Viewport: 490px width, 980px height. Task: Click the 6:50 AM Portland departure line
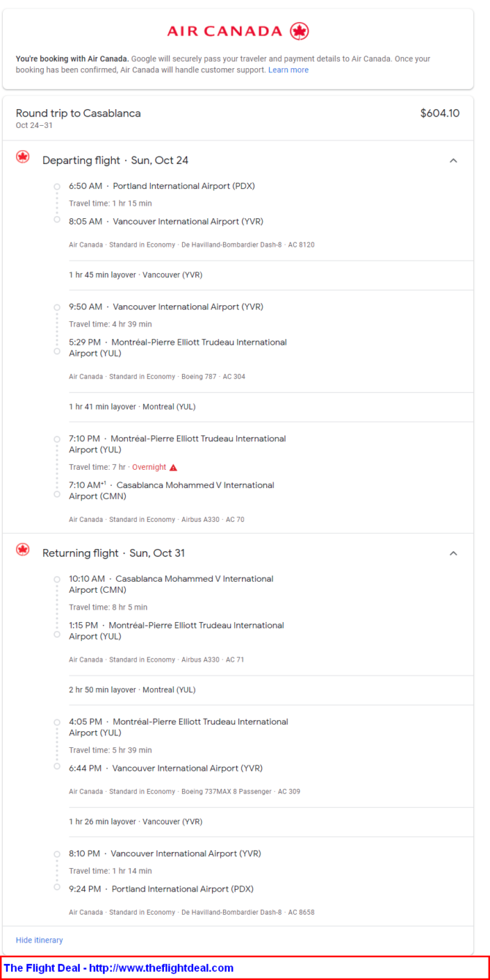point(162,186)
